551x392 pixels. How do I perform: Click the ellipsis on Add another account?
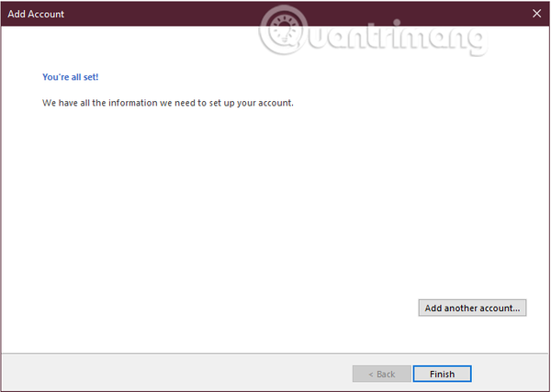[x=516, y=310]
